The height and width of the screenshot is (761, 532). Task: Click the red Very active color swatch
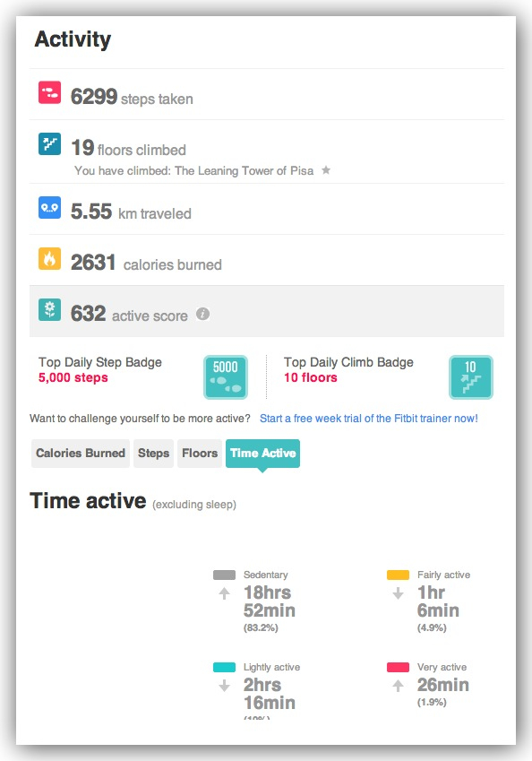coord(399,667)
